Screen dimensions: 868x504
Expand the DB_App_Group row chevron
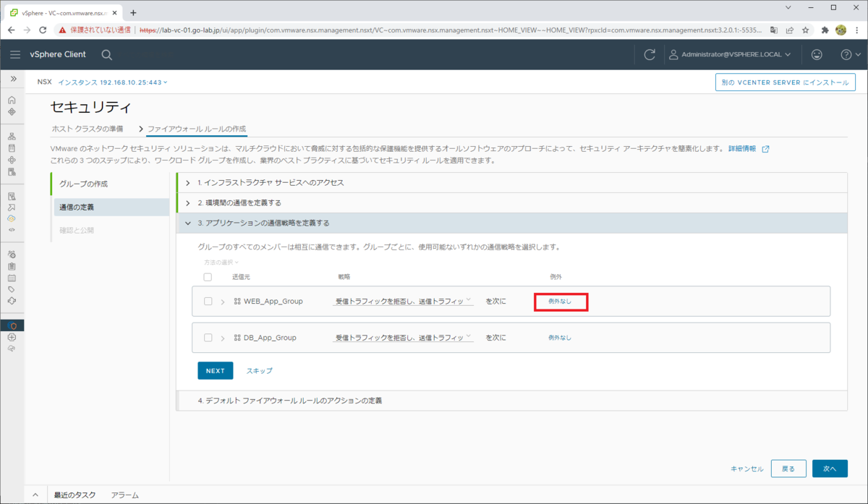222,338
